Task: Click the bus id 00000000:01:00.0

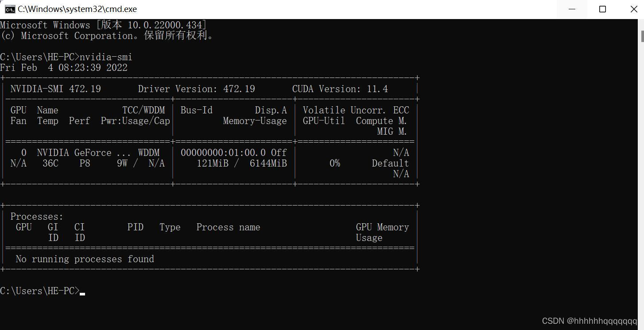Action: [223, 153]
